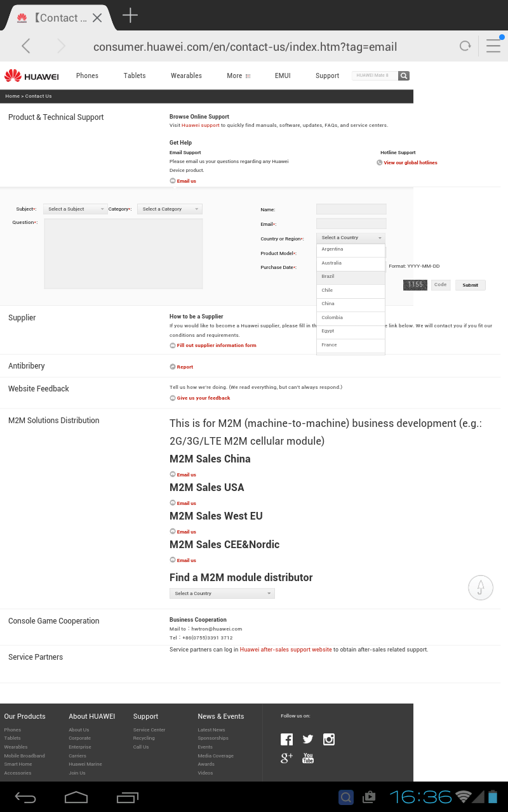
Task: Open the Google Plus icon
Action: click(286, 758)
